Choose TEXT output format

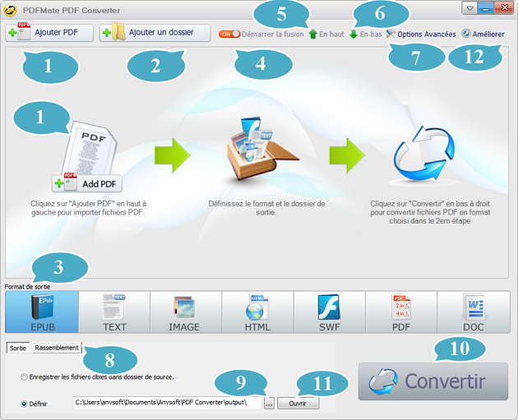pos(114,312)
